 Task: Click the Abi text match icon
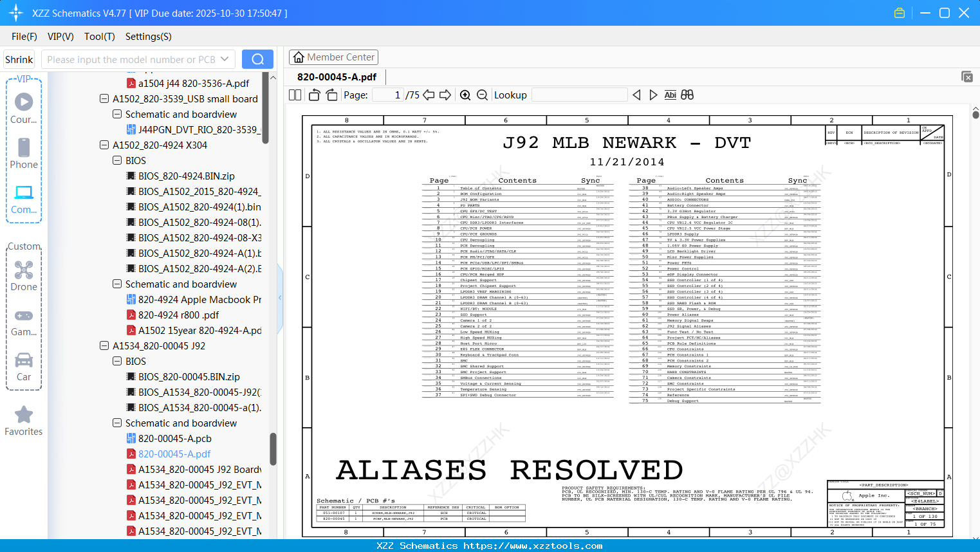[670, 95]
